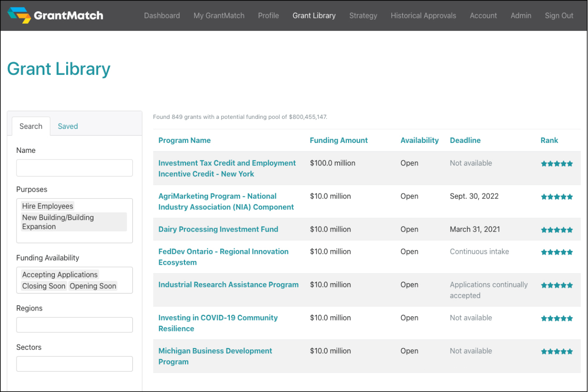Click the star rating for Dairy Processing Investment Fund
This screenshot has width=588, height=392.
tap(557, 230)
